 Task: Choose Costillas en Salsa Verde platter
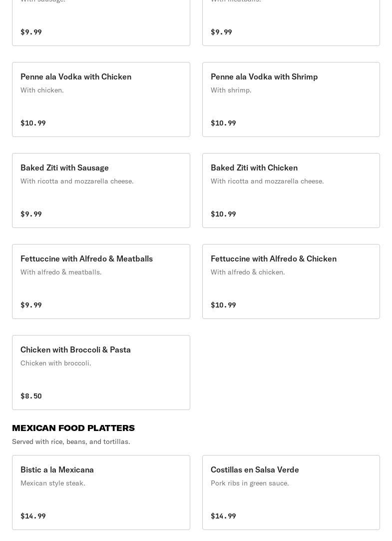click(291, 492)
